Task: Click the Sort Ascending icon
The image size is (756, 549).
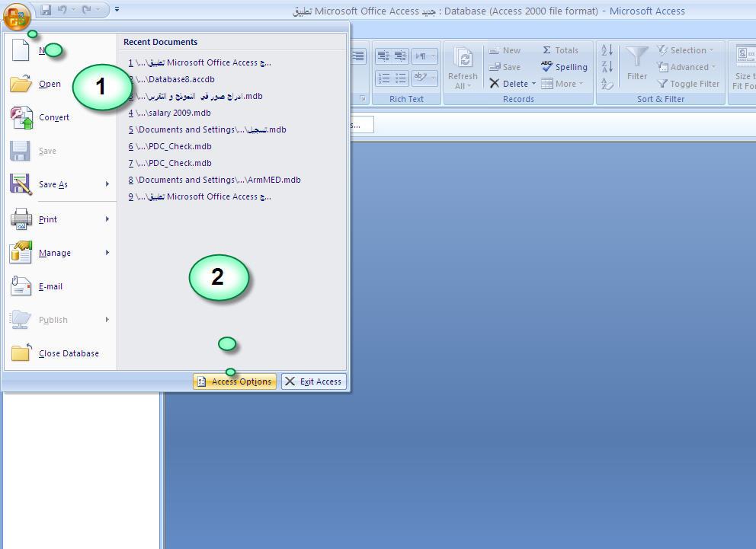Action: point(607,50)
